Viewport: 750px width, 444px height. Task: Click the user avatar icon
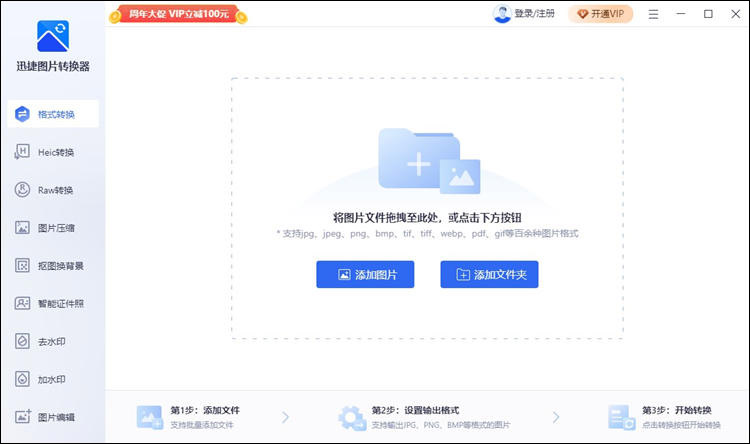click(x=502, y=13)
